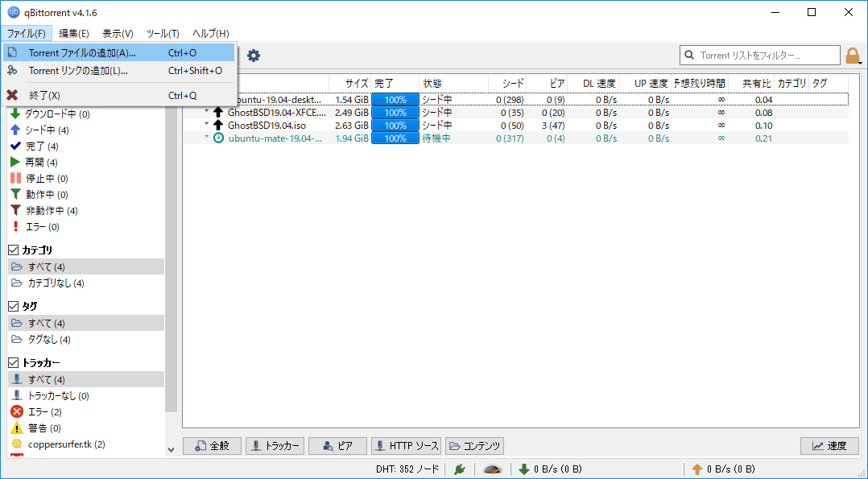Click progress bar of ubuntu-mate torrent
This screenshot has height=479, width=868.
pos(395,138)
